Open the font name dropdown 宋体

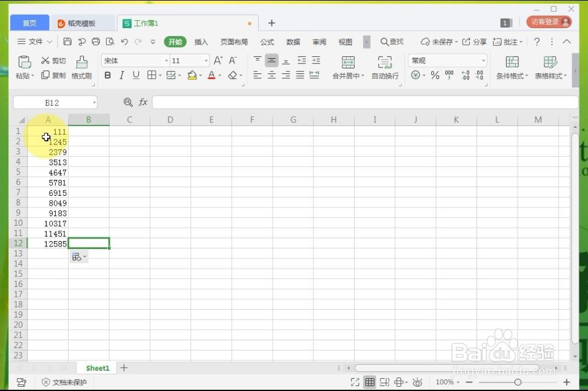pos(166,61)
